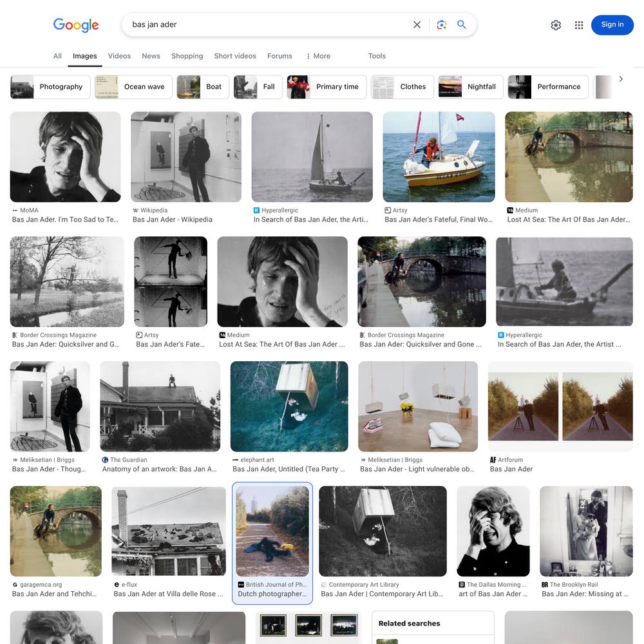Select the Nightfall filter chip

tap(470, 87)
